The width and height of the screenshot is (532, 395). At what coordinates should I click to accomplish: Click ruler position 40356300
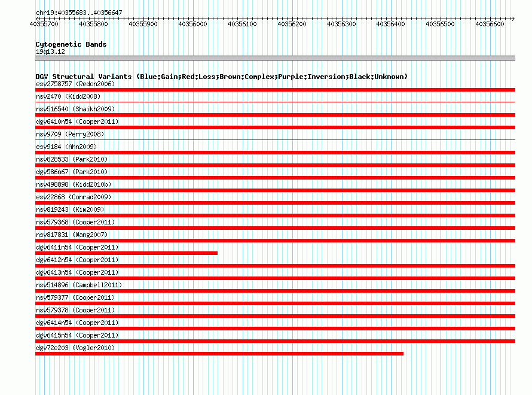341,24
